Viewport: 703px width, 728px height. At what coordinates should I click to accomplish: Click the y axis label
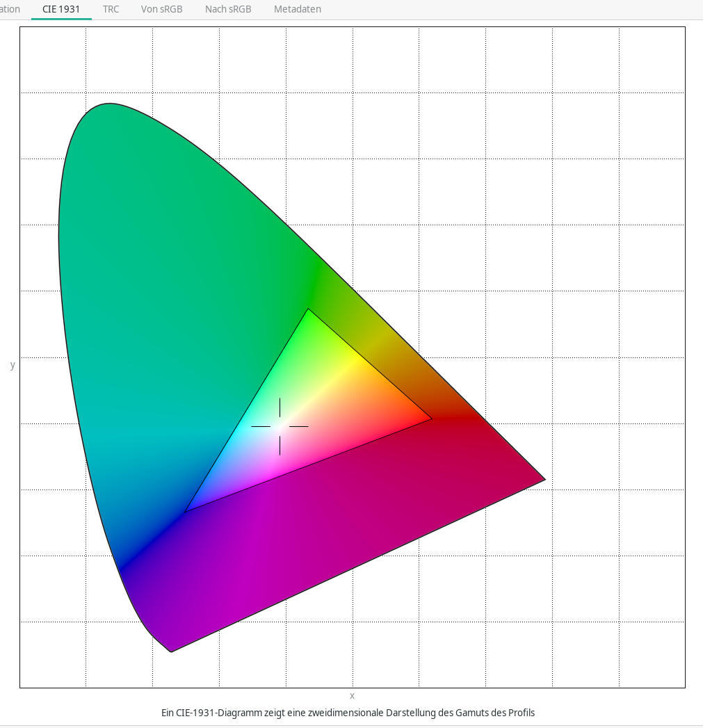tap(13, 365)
